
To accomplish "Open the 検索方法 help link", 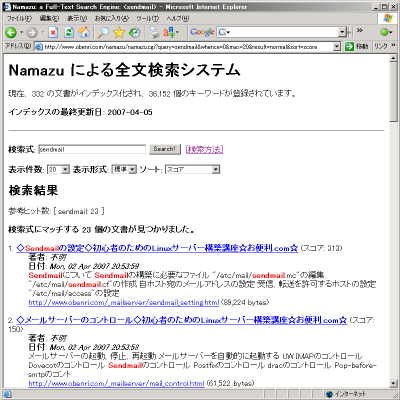I will coord(204,149).
